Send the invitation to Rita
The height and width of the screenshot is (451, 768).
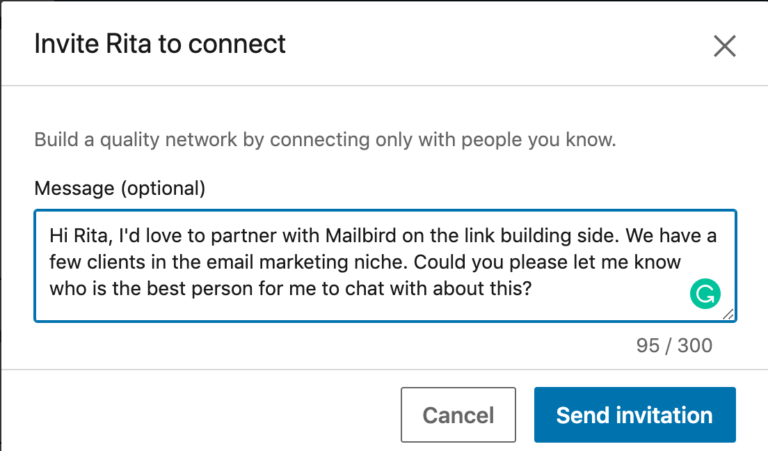(x=634, y=415)
